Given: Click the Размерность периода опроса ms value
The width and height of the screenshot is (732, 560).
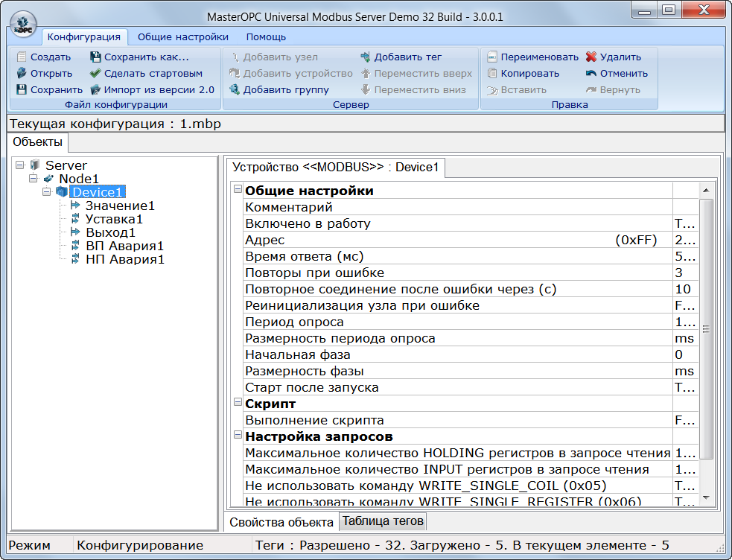Looking at the screenshot, I should coord(684,338).
